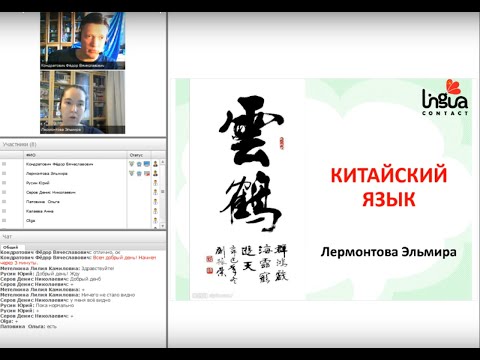Click webcam status icon for Кондратович Фёдор
This screenshot has width=480, height=360.
click(139, 164)
